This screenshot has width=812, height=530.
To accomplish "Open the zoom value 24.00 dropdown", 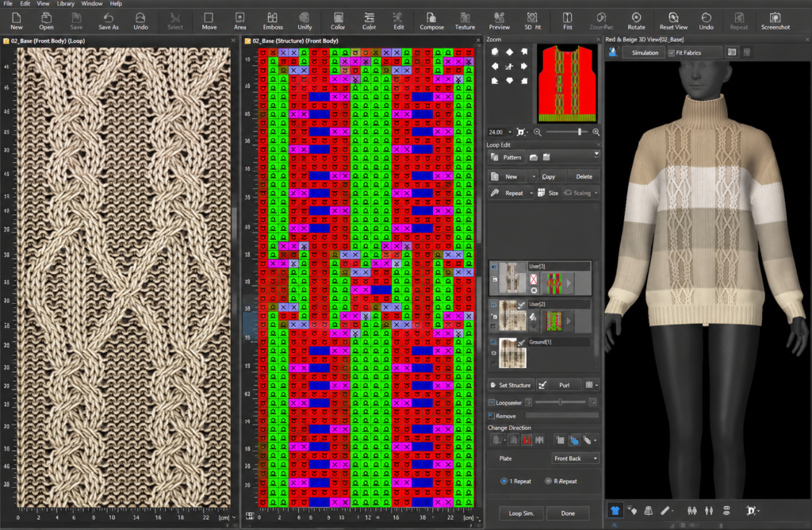I will pos(510,132).
